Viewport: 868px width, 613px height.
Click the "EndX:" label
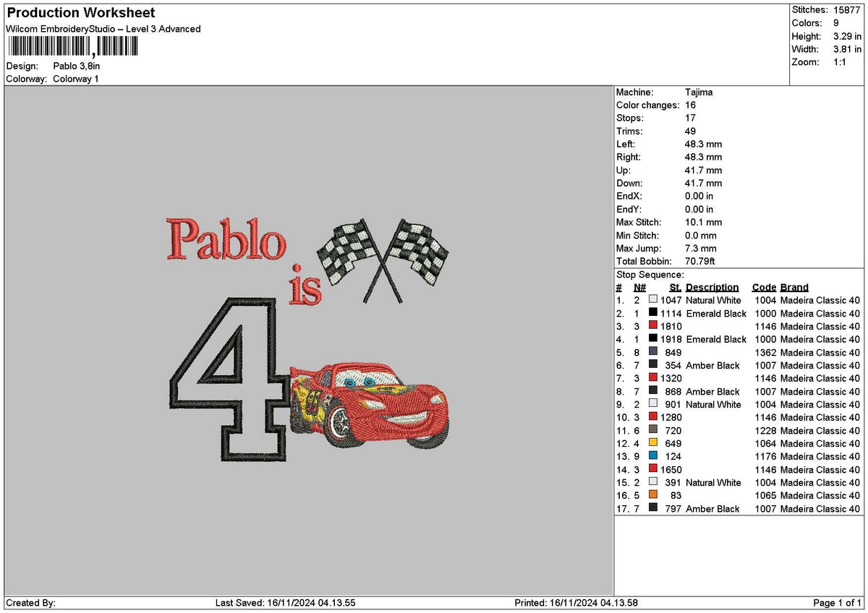coord(629,197)
